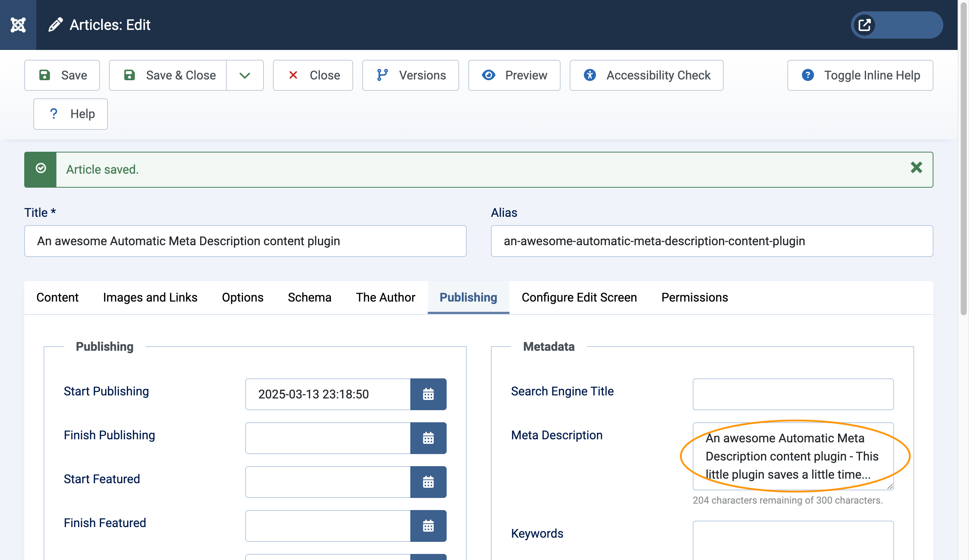Open the Start Featured calendar picker
This screenshot has height=560, width=969.
(428, 482)
